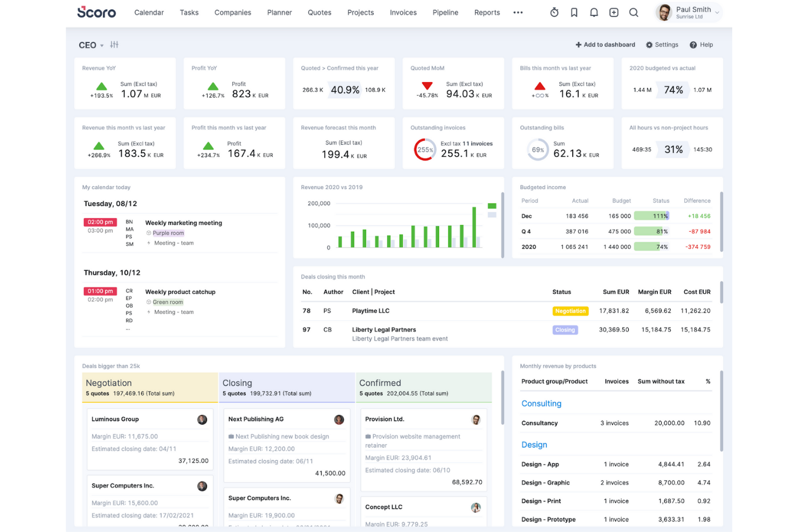The image size is (798, 532).
Task: Open the three-dot overflow menu in navbar
Action: [518, 12]
